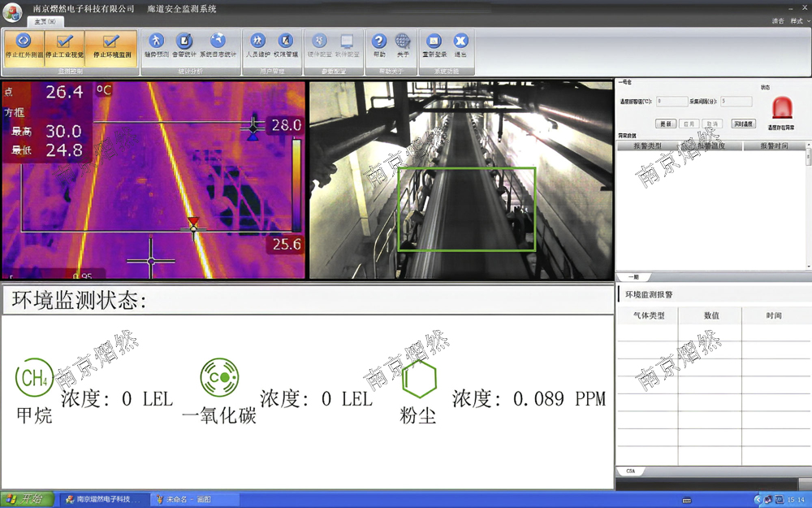
Task: Click the thermal image color scale bar
Action: click(296, 185)
